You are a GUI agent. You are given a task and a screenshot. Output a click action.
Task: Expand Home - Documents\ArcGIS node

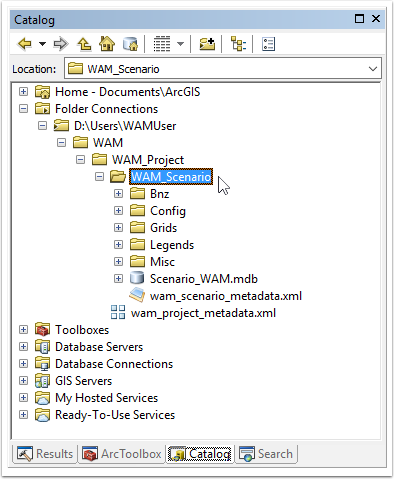pyautogui.click(x=23, y=92)
